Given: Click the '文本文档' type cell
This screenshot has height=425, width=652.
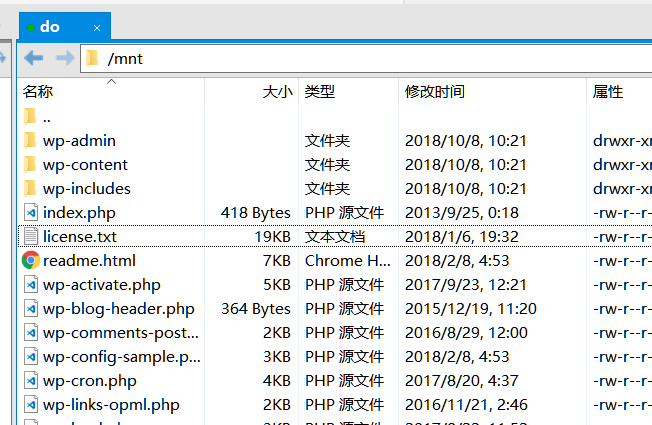Looking at the screenshot, I should [335, 237].
